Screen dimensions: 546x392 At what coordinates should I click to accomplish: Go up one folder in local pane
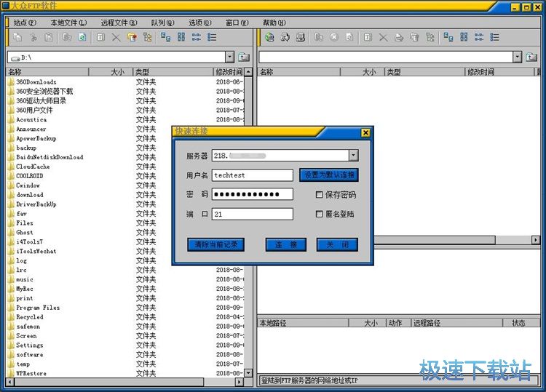tap(244, 57)
